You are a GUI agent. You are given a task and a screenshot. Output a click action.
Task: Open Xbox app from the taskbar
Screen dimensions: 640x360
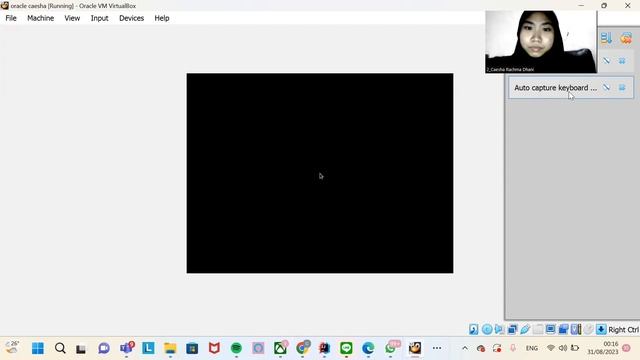[280, 348]
